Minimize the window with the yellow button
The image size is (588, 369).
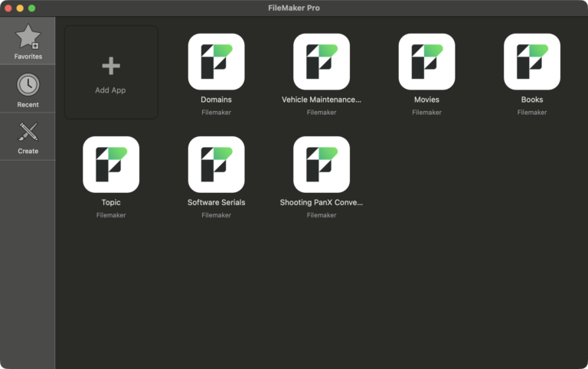pos(20,8)
